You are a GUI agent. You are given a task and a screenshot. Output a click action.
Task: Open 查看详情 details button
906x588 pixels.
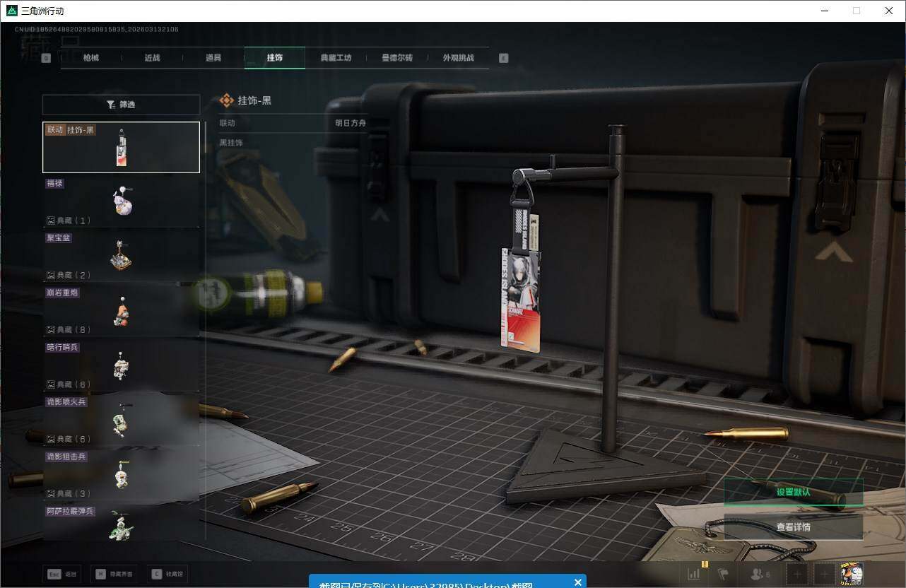[x=793, y=527]
